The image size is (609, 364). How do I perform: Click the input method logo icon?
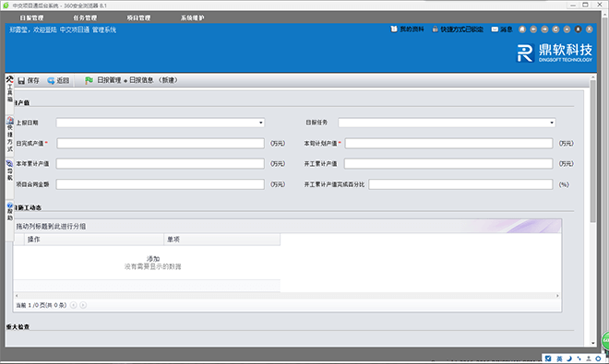point(548,358)
